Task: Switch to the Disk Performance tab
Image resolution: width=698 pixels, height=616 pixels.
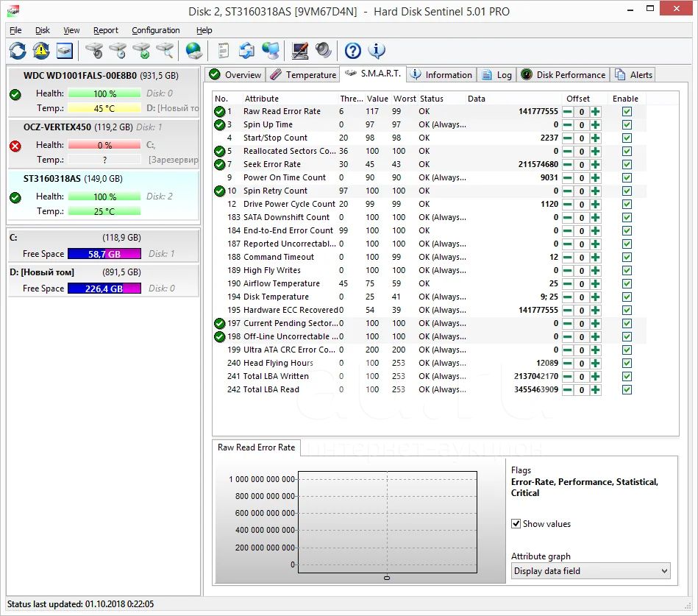Action: coord(563,75)
